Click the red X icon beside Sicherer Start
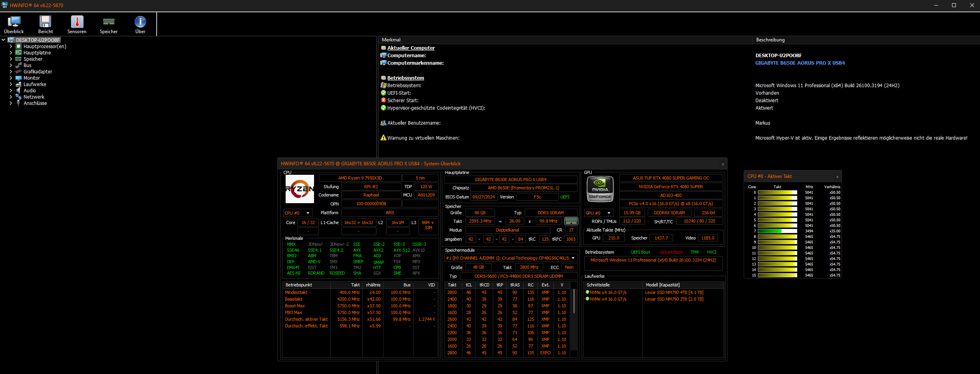The image size is (980, 374). point(383,101)
